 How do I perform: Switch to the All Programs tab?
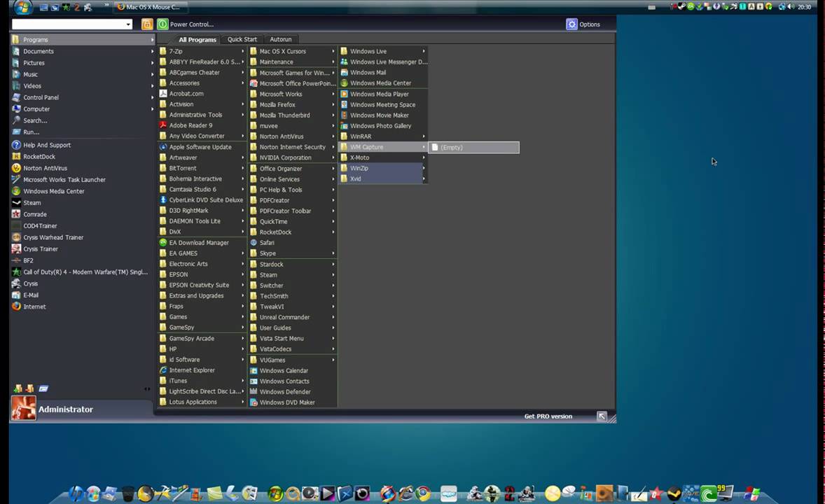197,39
